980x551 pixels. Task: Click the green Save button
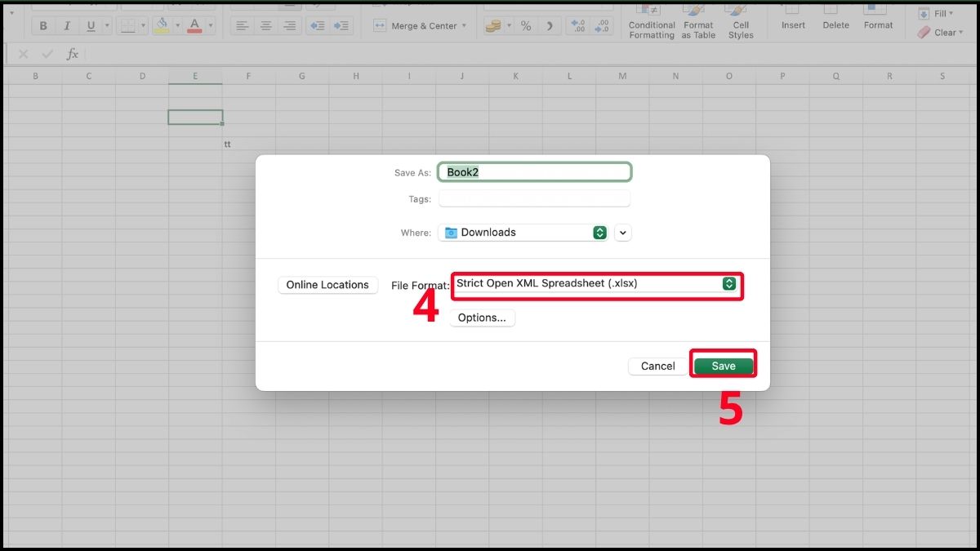(724, 367)
